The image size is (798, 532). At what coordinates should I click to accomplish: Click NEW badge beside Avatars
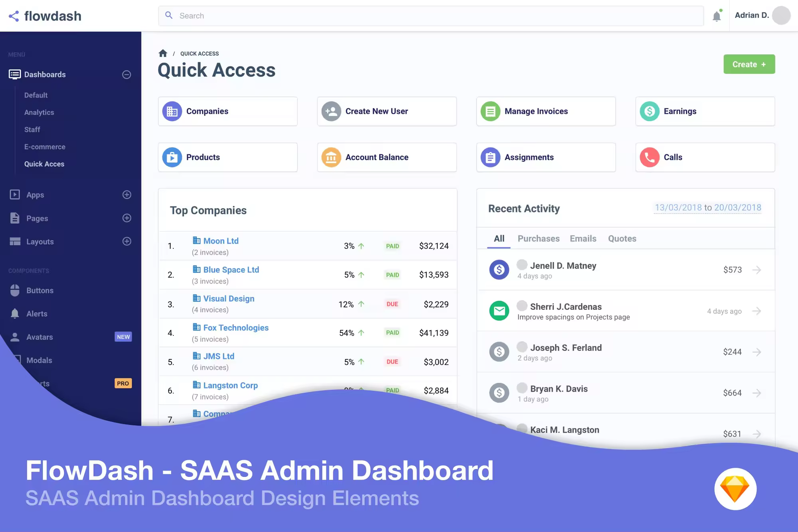[x=123, y=337]
